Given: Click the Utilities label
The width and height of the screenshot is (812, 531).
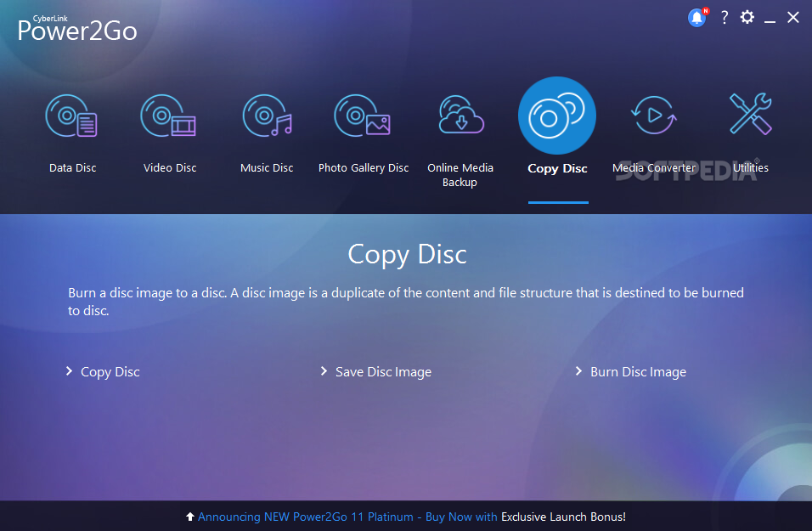Looking at the screenshot, I should click(750, 168).
